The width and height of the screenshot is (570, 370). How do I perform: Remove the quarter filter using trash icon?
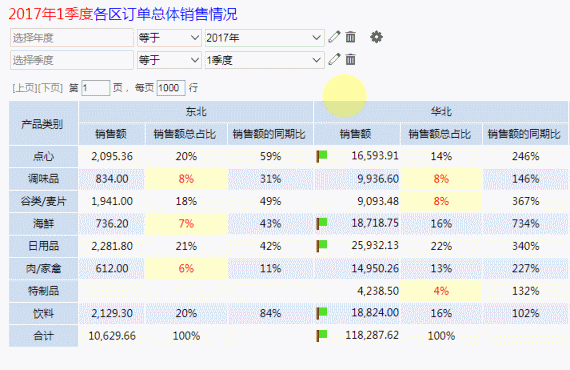click(350, 59)
